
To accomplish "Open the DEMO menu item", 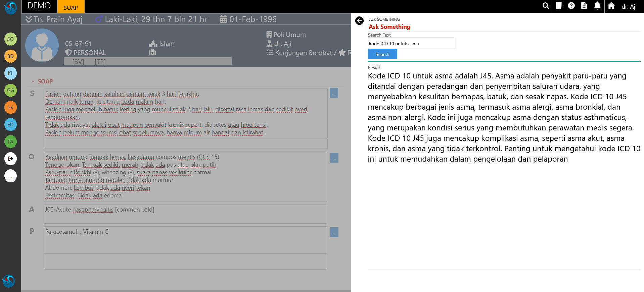I will pos(39,6).
